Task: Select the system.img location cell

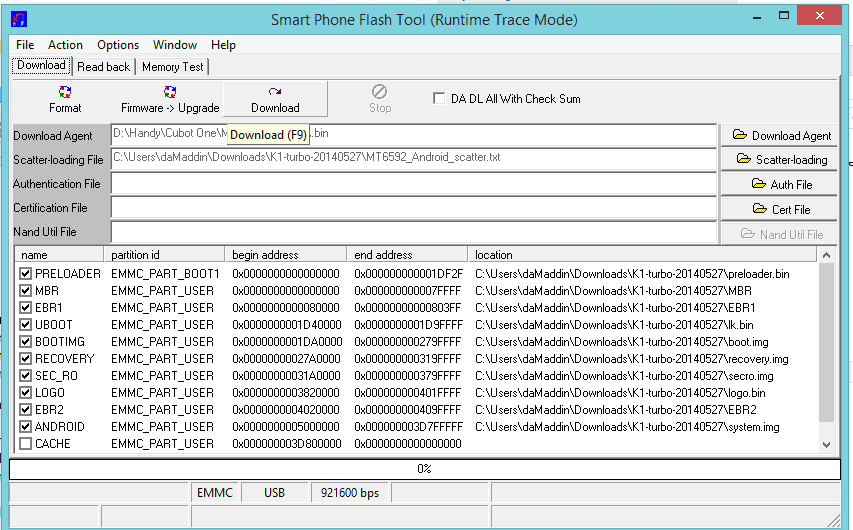Action: click(627, 427)
